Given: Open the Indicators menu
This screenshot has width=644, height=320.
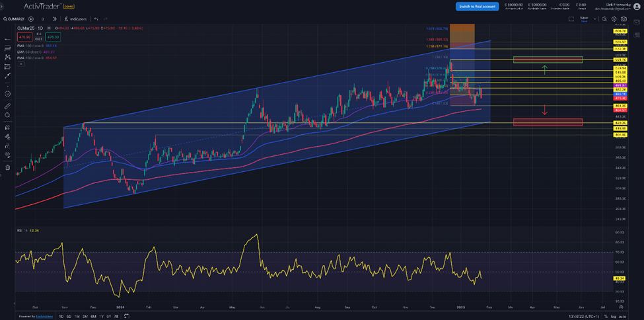Looking at the screenshot, I should tap(76, 19).
